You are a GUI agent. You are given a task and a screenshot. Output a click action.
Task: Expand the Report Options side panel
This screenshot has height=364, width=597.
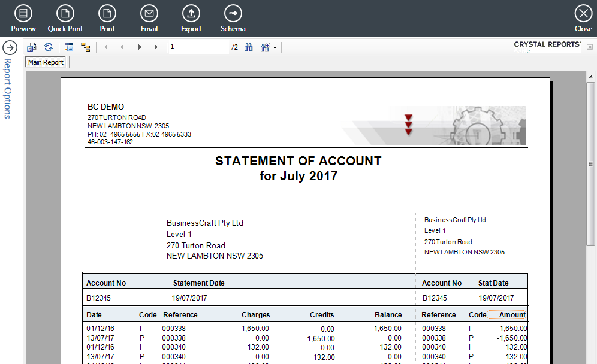click(10, 48)
